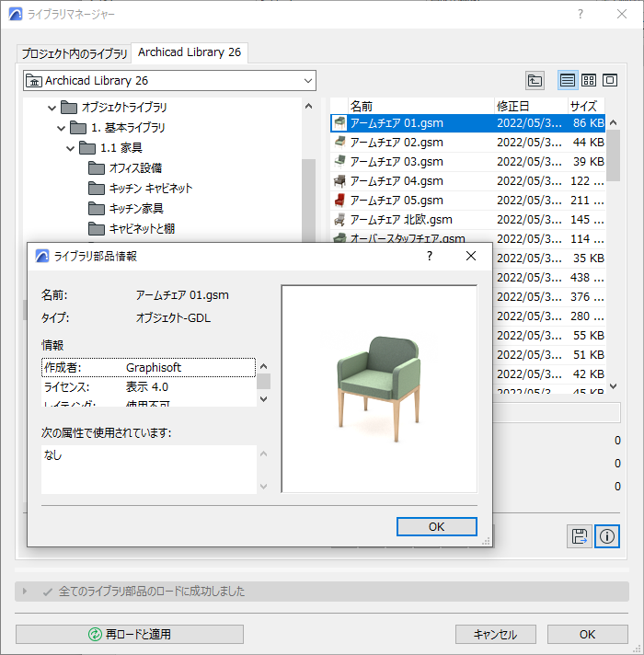644x655 pixels.
Task: Click the アームチェア 03.gsm chair icon
Action: click(x=340, y=162)
